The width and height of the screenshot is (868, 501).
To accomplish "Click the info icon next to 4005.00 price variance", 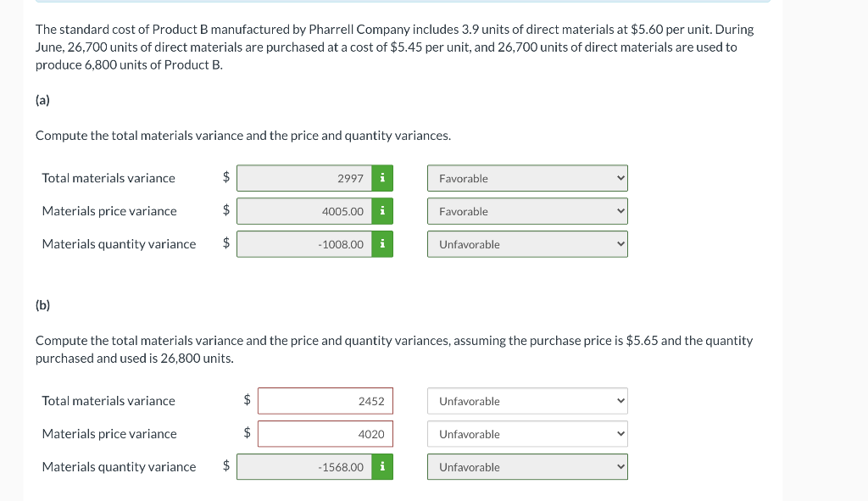I will (x=381, y=211).
